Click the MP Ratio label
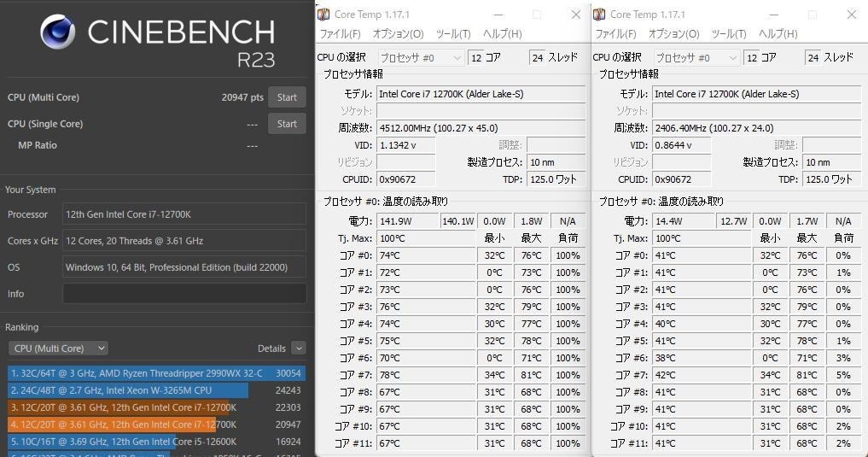The height and width of the screenshot is (457, 868). pos(38,145)
